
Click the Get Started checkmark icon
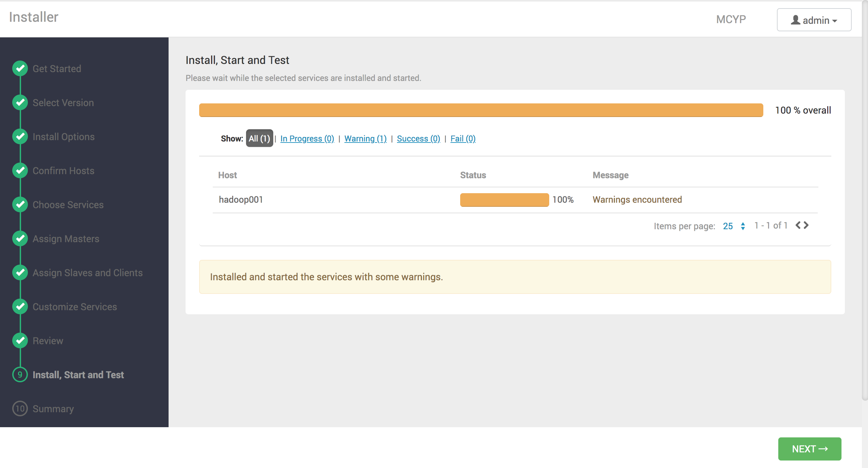tap(20, 68)
